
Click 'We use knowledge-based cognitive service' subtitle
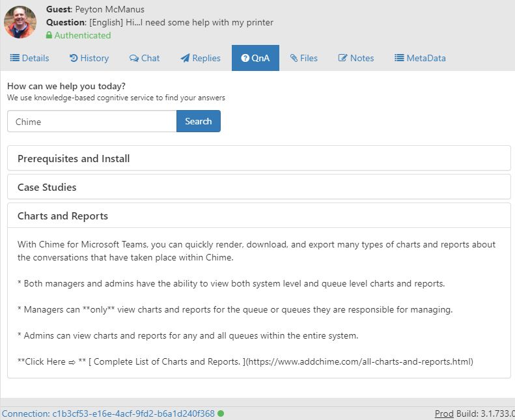coord(117,98)
